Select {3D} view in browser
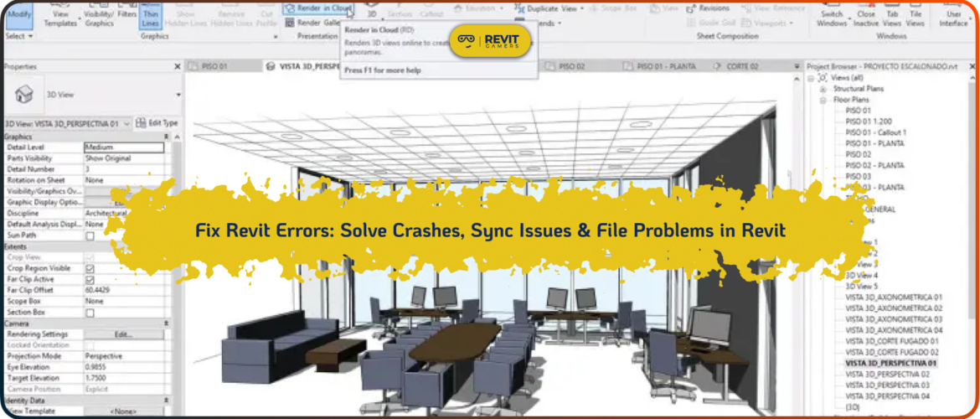Image resolution: width=980 pixels, height=419 pixels. (x=853, y=407)
